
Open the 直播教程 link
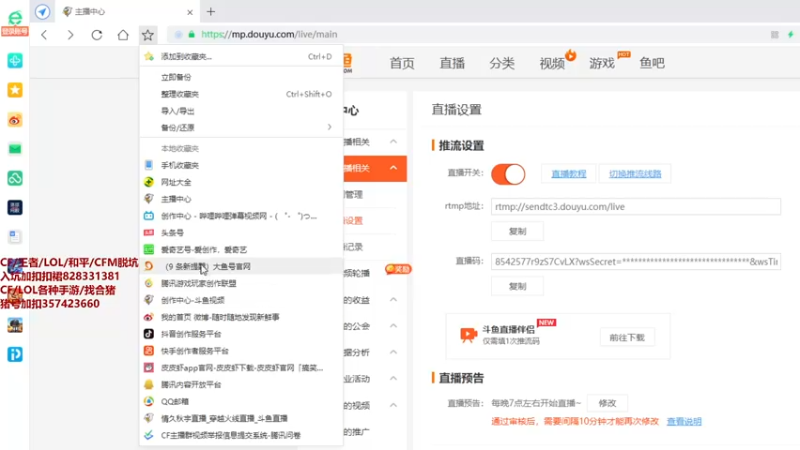(568, 174)
